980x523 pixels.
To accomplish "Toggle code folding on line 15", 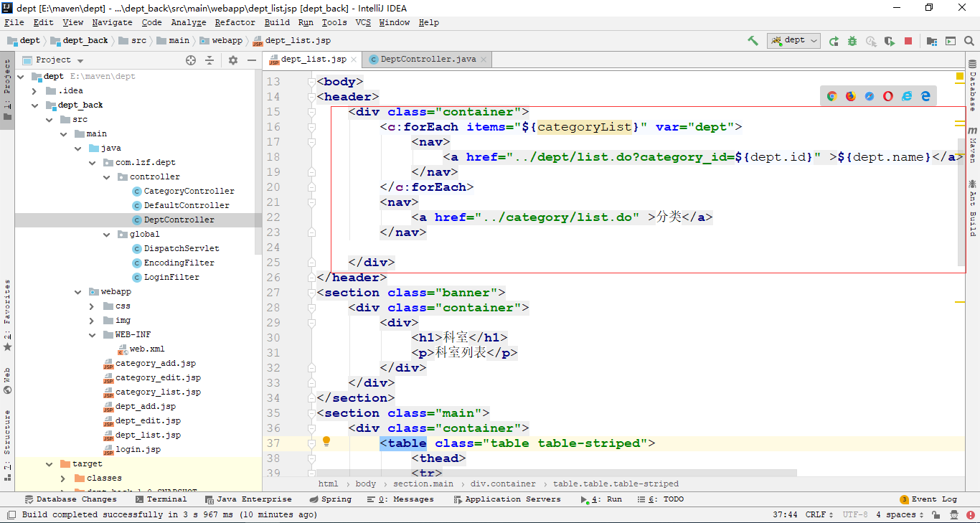I will pyautogui.click(x=311, y=112).
